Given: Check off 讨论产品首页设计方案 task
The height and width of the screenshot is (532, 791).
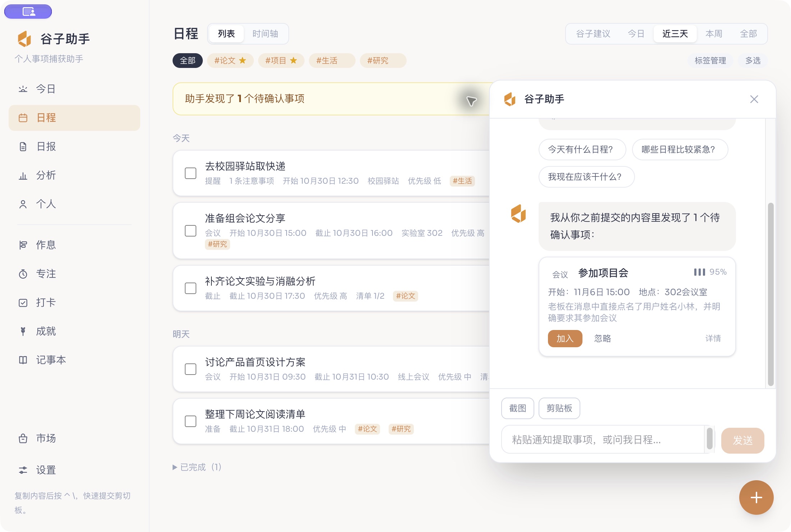Looking at the screenshot, I should (x=191, y=369).
